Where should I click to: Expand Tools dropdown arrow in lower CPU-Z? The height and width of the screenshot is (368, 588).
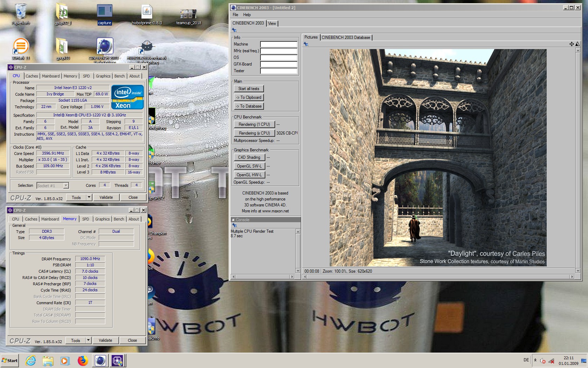[x=88, y=340]
